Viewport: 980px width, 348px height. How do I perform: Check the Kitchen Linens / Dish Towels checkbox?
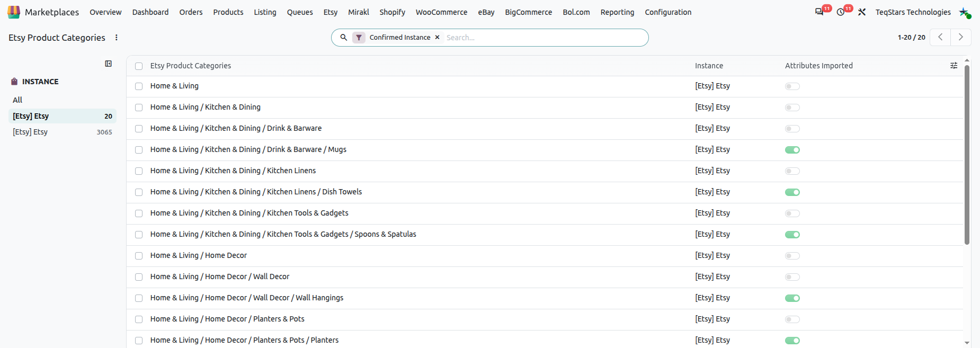pyautogui.click(x=139, y=192)
